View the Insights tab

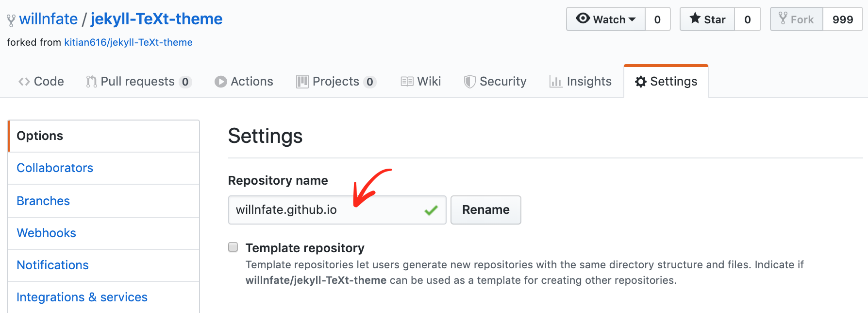pos(581,82)
